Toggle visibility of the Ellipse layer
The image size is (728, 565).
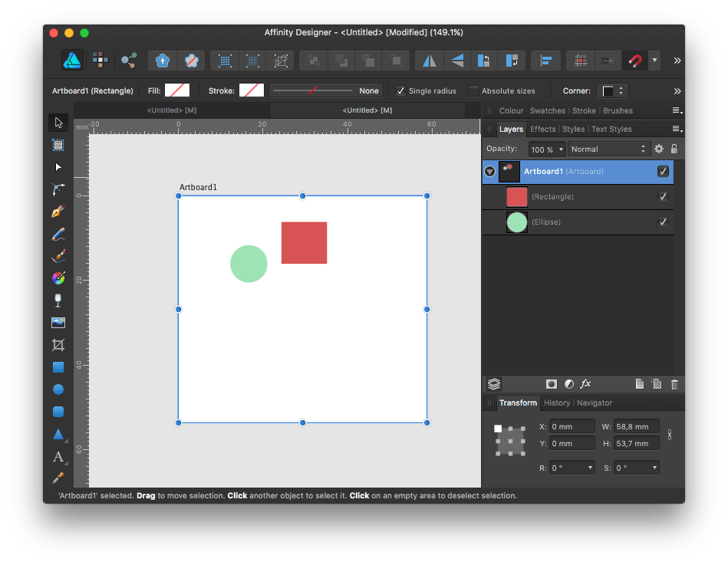[664, 222]
